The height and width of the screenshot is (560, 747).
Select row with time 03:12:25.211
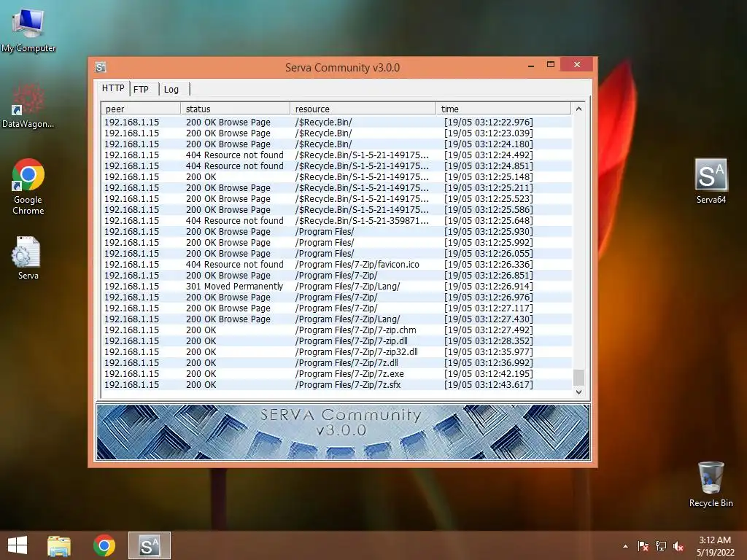click(337, 187)
